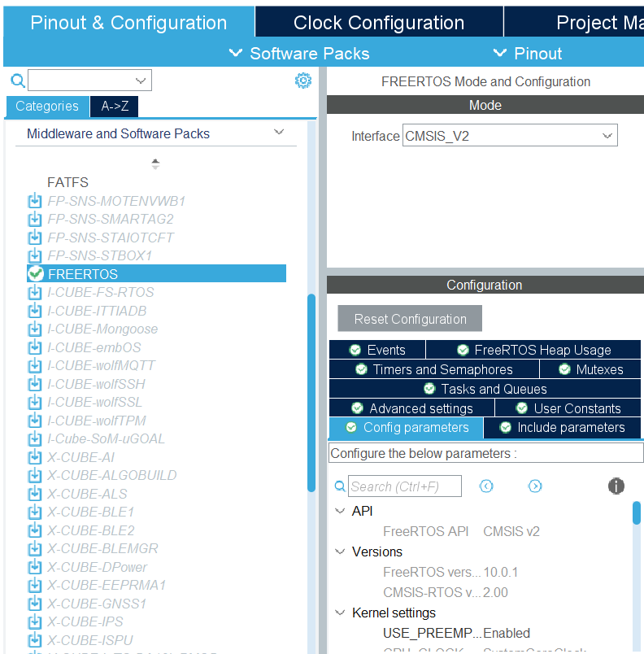Viewport: 644px width, 654px height.
Task: Open the Tasks and Queues tab
Action: [485, 389]
